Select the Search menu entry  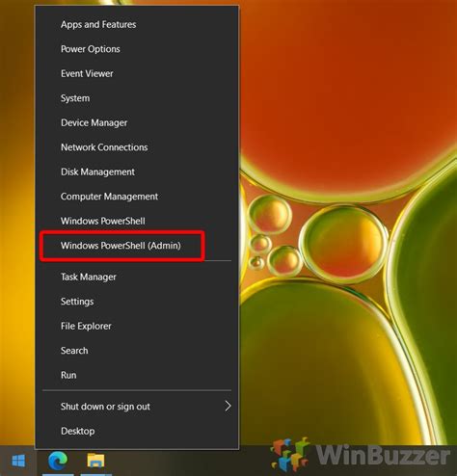137,351
